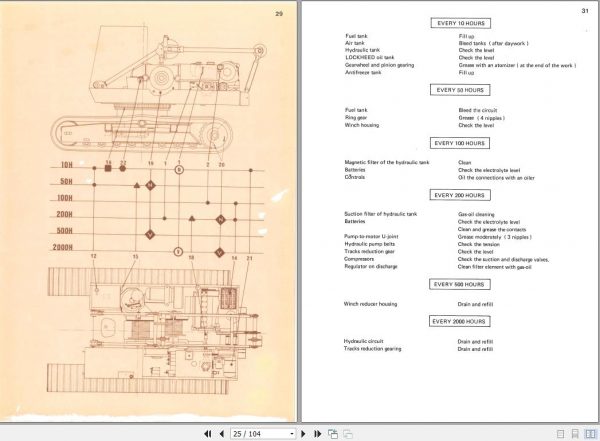This screenshot has width=600, height=441.
Task: Click page number 31 on right page
Action: 584,11
